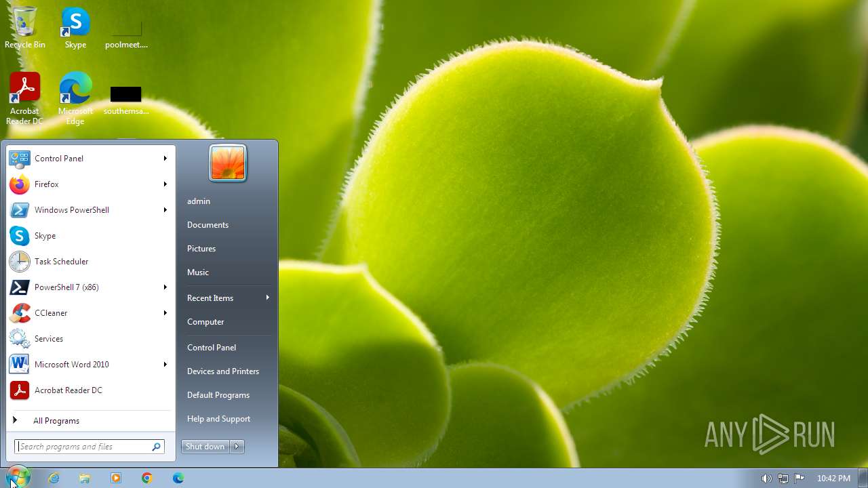Click Acrobat Reader DC icon in Start menu
This screenshot has height=488, width=868.
pyautogui.click(x=20, y=390)
